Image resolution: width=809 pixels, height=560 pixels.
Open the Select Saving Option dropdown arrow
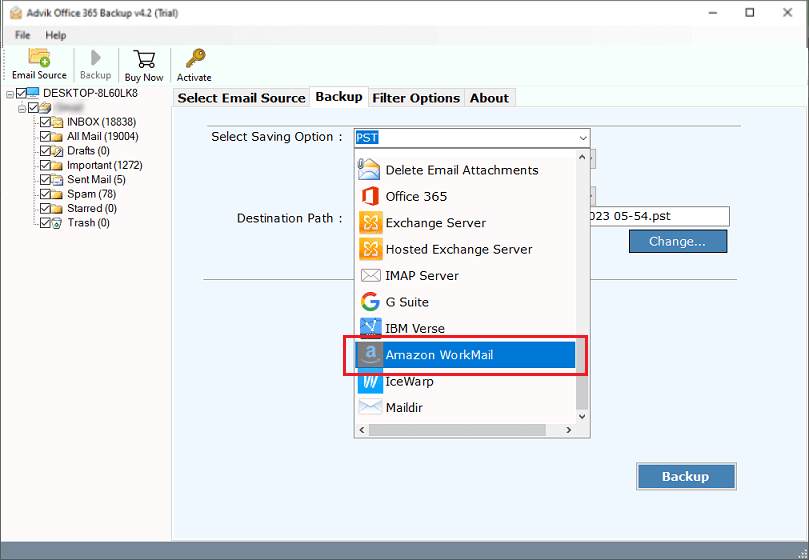pos(583,138)
